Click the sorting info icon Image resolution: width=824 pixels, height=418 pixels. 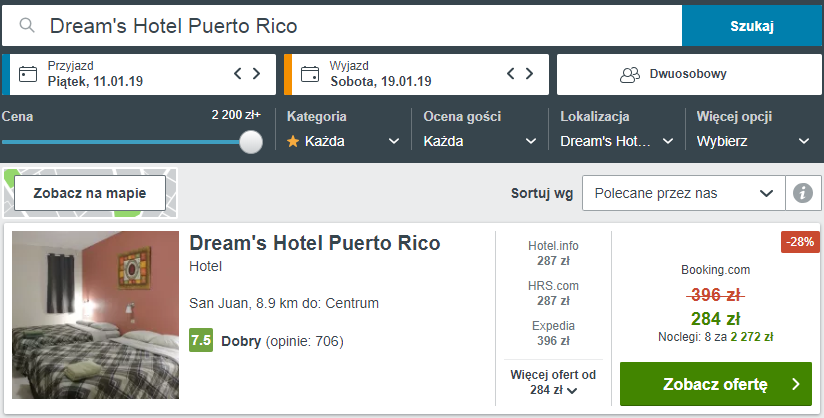pos(802,193)
